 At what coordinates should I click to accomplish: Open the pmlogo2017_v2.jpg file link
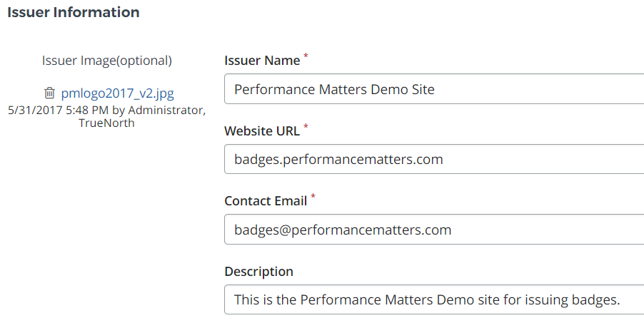click(117, 93)
